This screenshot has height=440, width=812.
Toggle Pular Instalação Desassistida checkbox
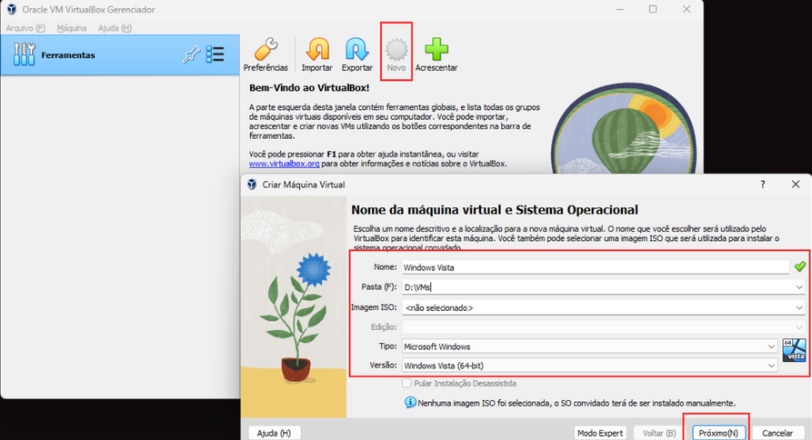click(x=407, y=383)
